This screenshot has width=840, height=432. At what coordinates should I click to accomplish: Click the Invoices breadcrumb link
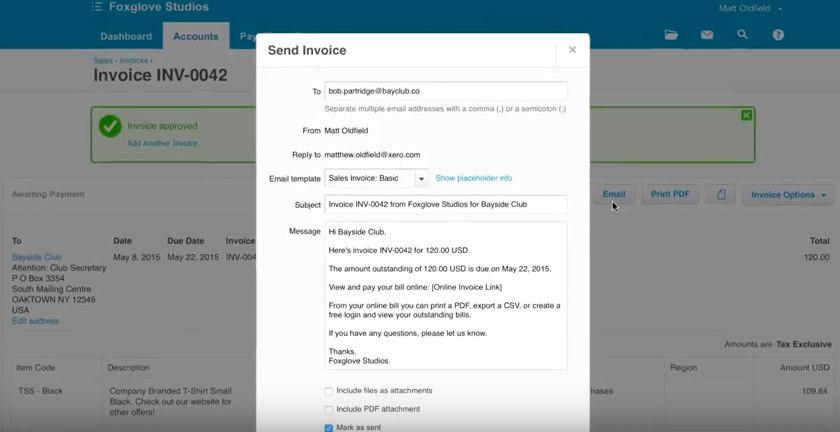(x=134, y=61)
